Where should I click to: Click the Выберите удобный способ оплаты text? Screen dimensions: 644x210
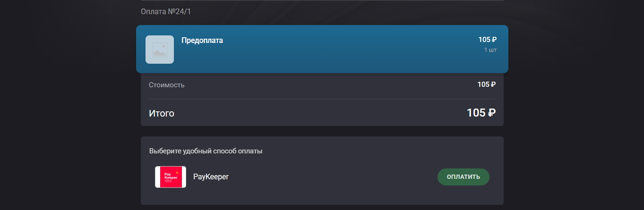[206, 151]
